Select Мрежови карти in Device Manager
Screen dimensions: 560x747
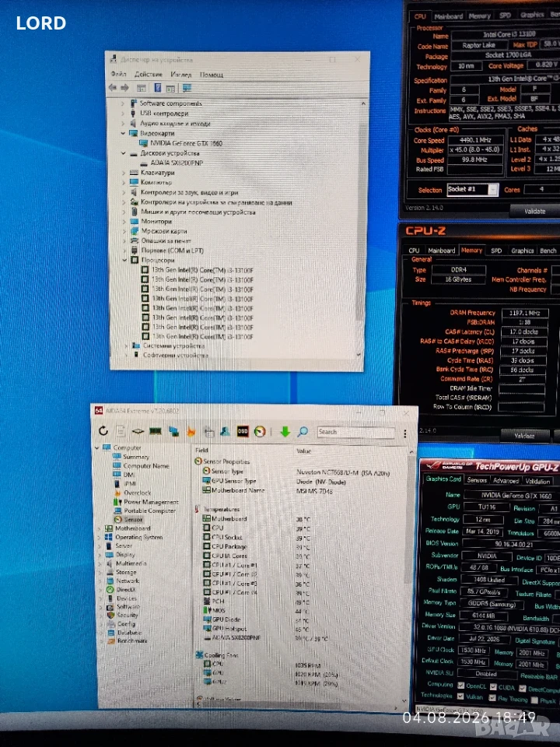tap(159, 230)
